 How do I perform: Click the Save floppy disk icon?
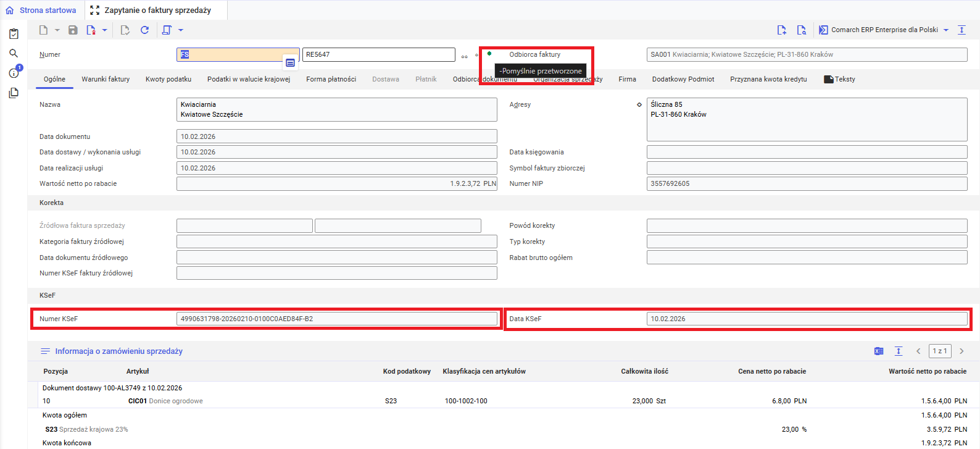point(73,30)
